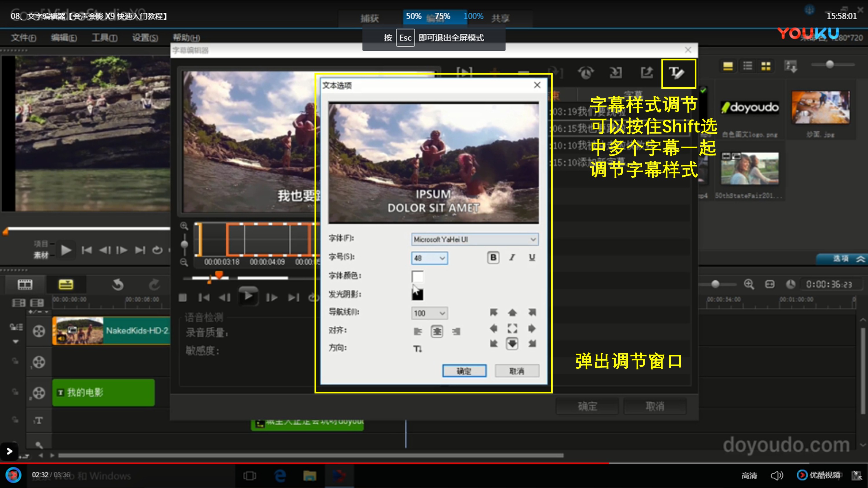Position text at middle-left arrow

(x=493, y=328)
